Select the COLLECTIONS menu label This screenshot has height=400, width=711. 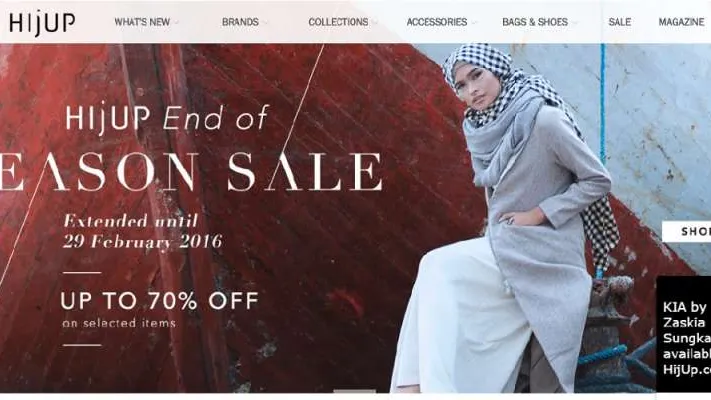pos(338,22)
